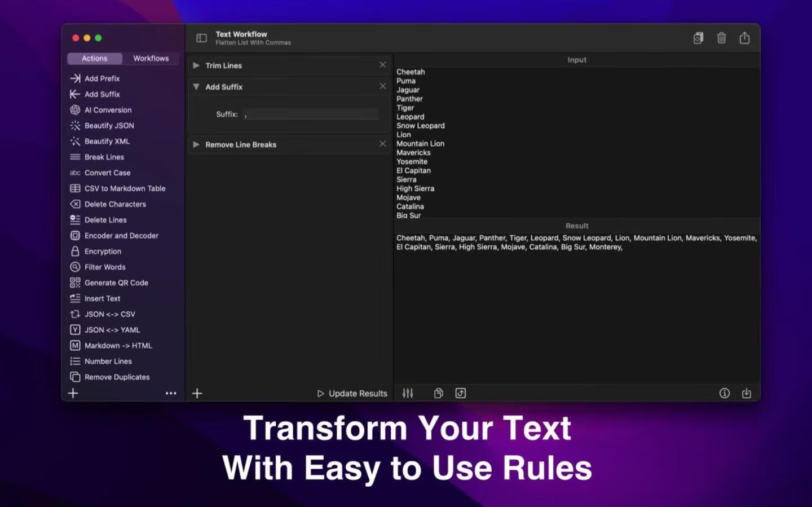Click the duplicate workflow icon in toolbar
The height and width of the screenshot is (507, 812).
(x=698, y=38)
